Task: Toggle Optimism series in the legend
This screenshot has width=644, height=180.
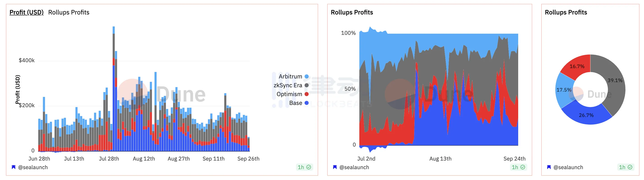Action: click(289, 94)
